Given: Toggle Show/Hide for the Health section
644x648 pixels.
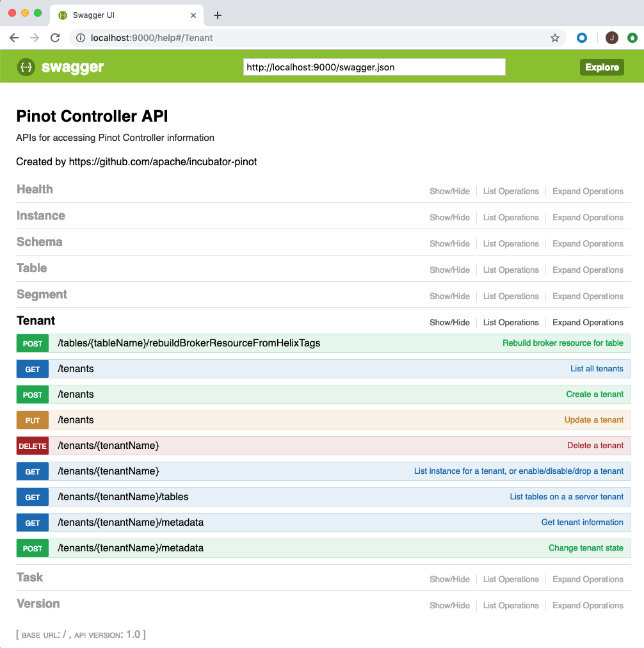Looking at the screenshot, I should coord(449,191).
